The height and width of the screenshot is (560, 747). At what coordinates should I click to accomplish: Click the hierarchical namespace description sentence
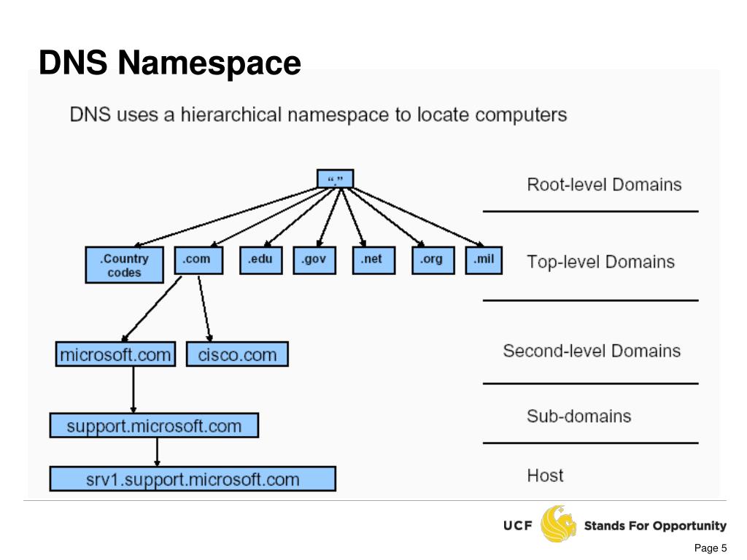[x=318, y=114]
